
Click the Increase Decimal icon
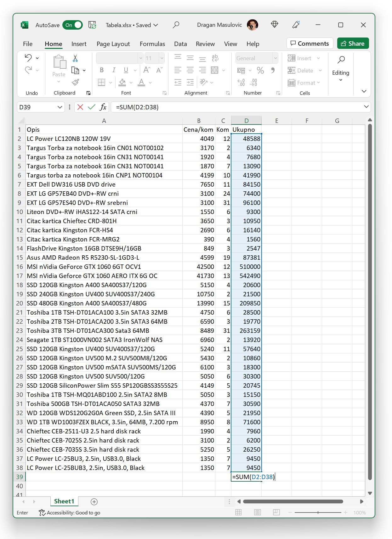(x=241, y=82)
